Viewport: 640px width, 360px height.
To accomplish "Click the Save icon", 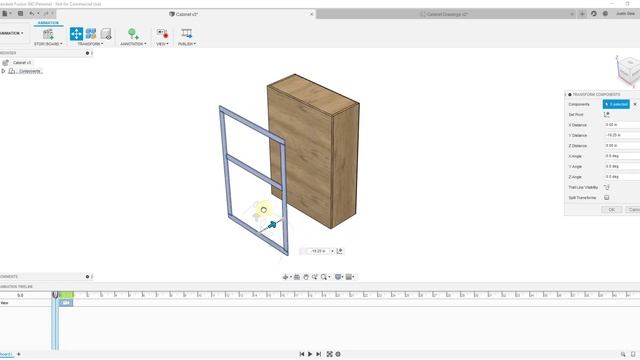I will 20,13.
